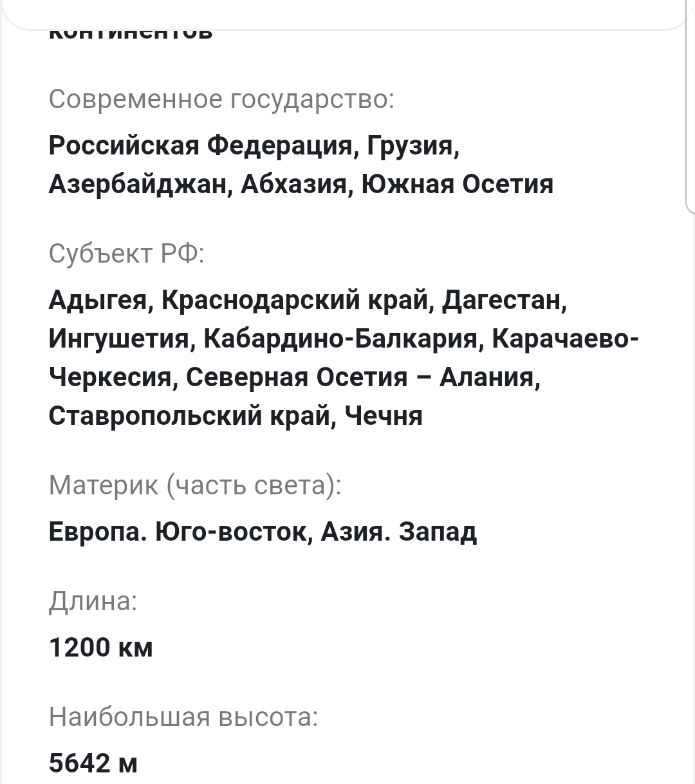This screenshot has height=784, width=695.
Task: Click the Современное государство label
Action: click(221, 100)
